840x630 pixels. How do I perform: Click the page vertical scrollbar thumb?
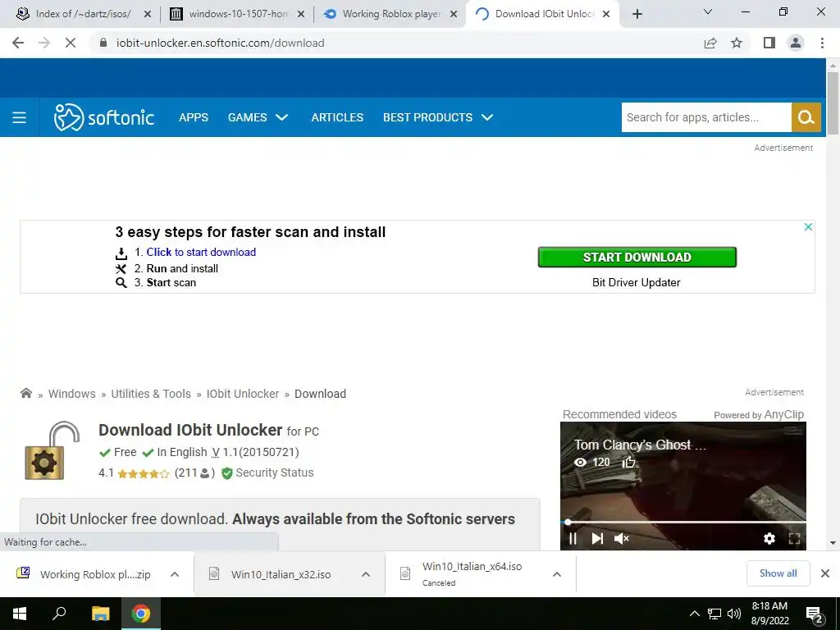(833, 103)
